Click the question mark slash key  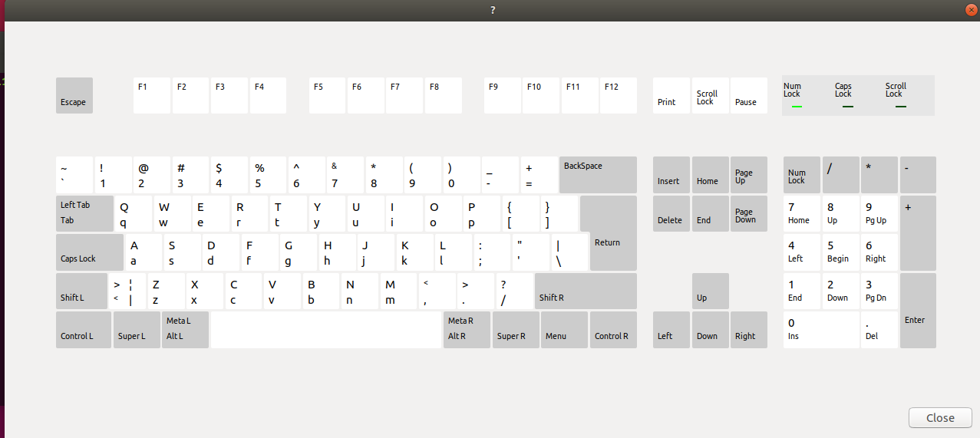tap(514, 291)
